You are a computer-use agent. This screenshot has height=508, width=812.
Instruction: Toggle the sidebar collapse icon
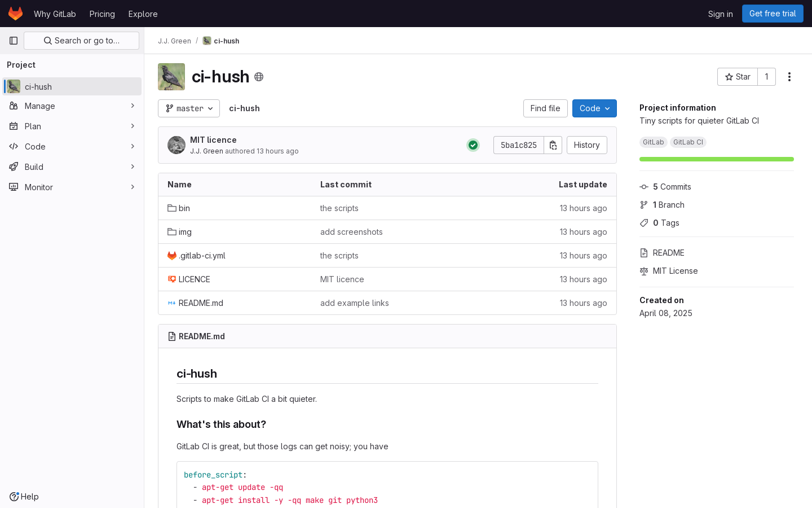pyautogui.click(x=14, y=41)
